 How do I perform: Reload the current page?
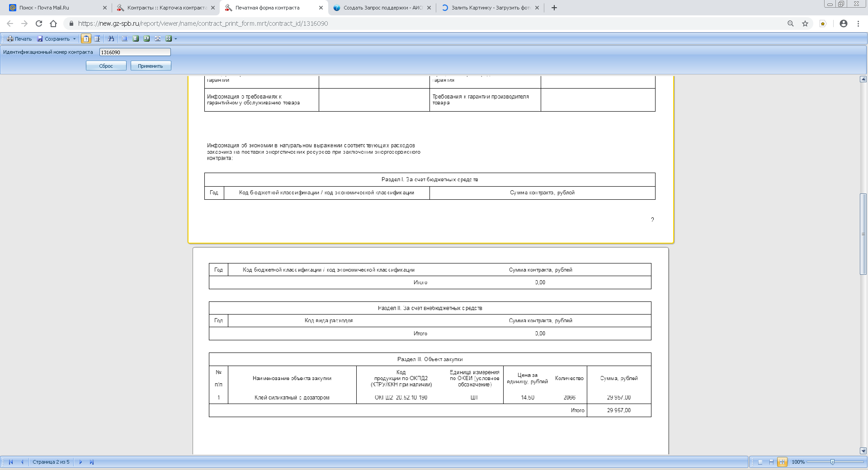pyautogui.click(x=39, y=23)
